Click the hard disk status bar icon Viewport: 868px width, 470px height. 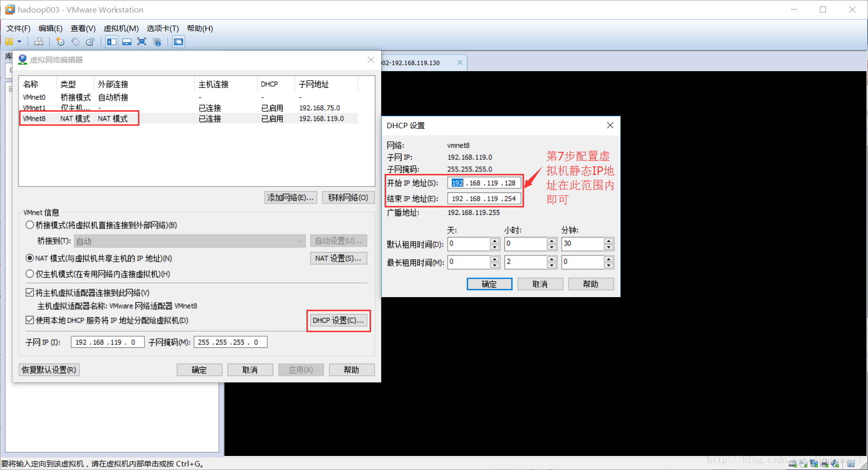[793, 464]
